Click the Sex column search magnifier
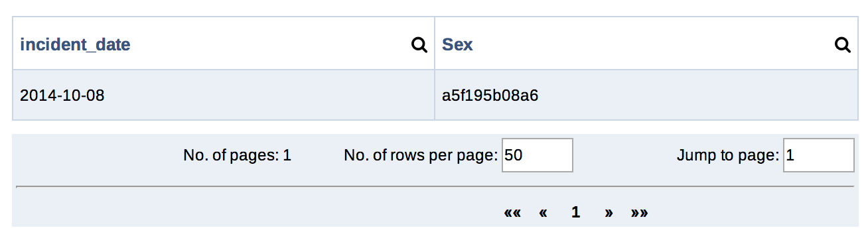 pos(842,45)
